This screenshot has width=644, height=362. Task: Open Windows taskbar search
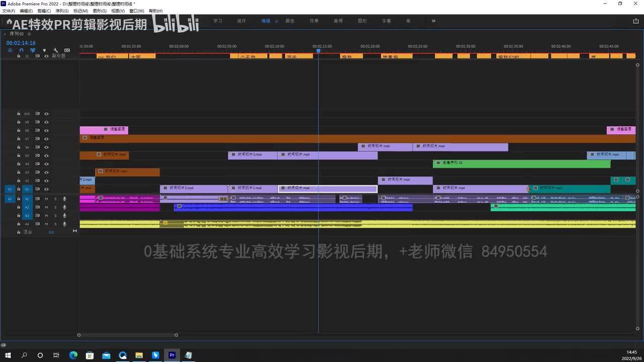[24, 355]
